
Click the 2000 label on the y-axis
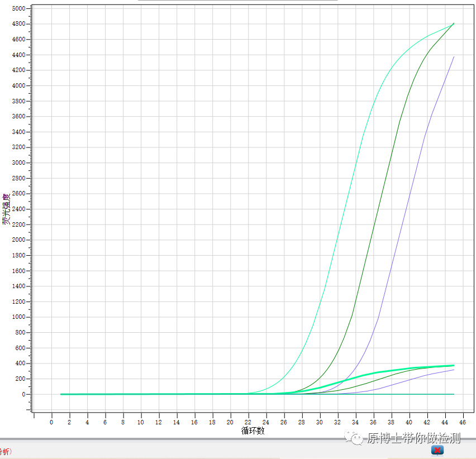[18, 240]
